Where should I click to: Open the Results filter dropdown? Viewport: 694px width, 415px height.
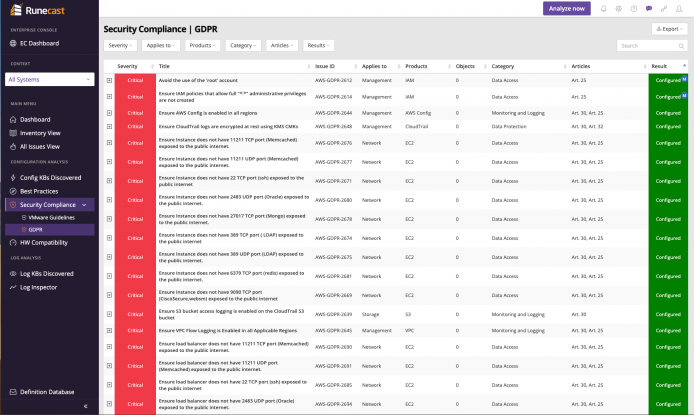319,45
